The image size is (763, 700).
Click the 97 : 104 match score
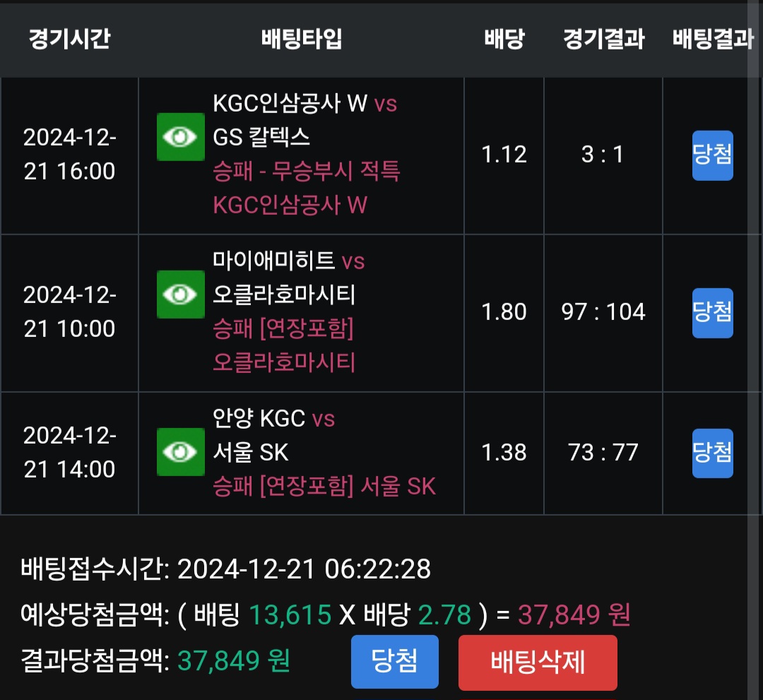[603, 312]
